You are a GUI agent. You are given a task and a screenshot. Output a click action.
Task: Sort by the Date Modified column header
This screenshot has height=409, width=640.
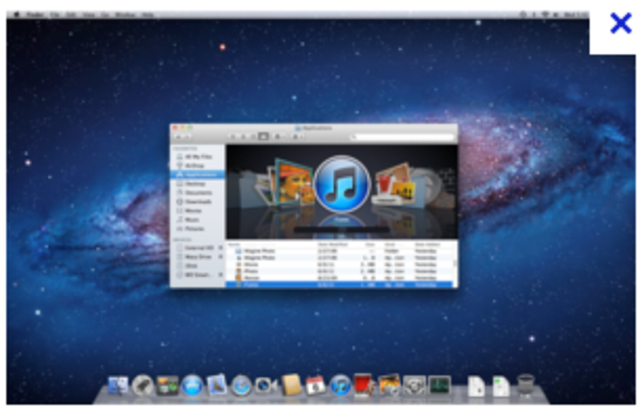tap(333, 244)
